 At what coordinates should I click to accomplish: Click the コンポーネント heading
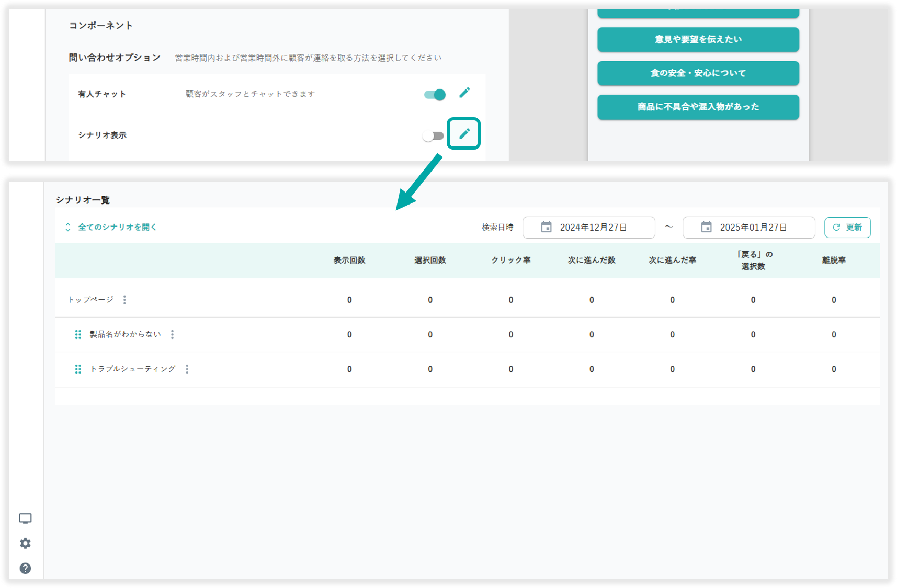click(x=101, y=25)
